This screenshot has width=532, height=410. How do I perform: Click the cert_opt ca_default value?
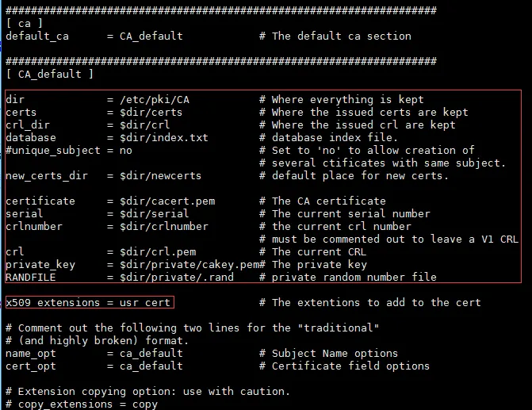[151, 366]
